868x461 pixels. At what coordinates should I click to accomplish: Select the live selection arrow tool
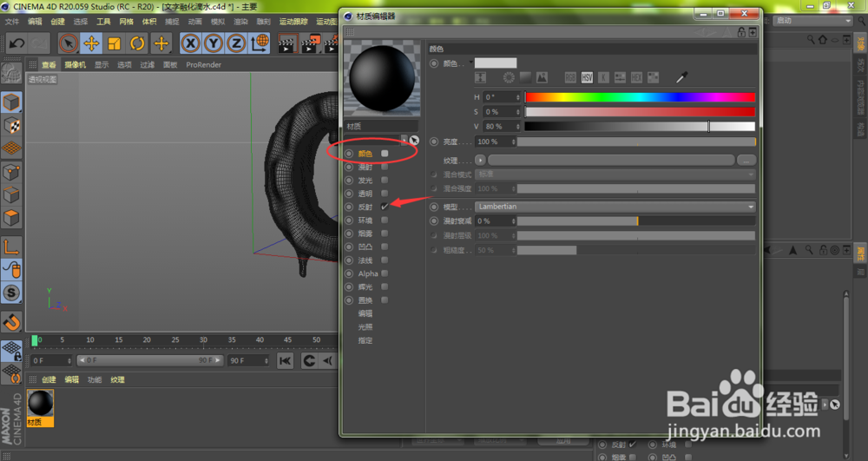(68, 43)
